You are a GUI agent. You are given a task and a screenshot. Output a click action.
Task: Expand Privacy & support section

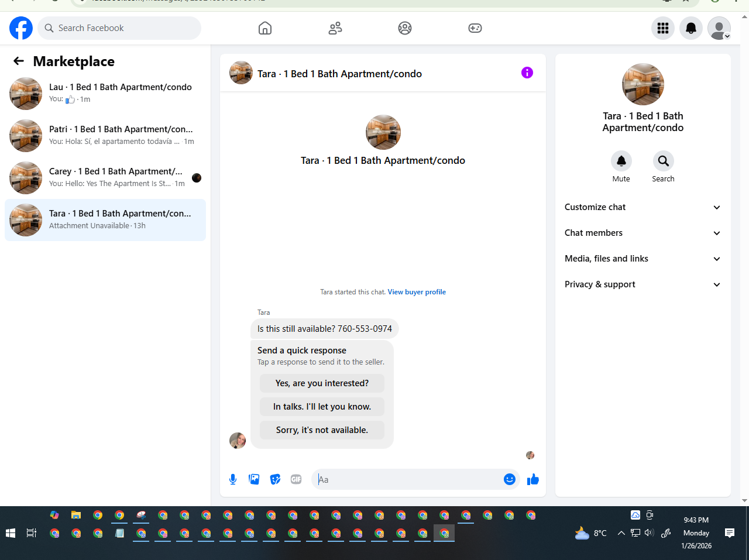tap(643, 284)
